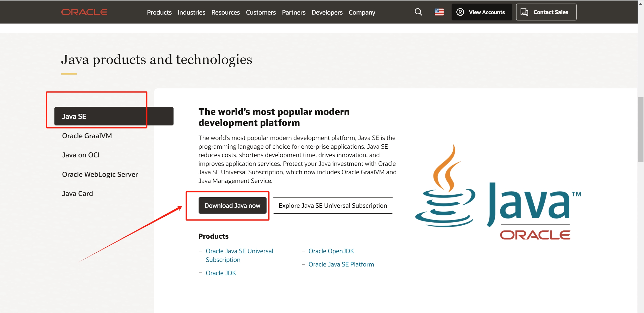Open the Oracle JDK link
644x313 pixels.
click(x=221, y=273)
